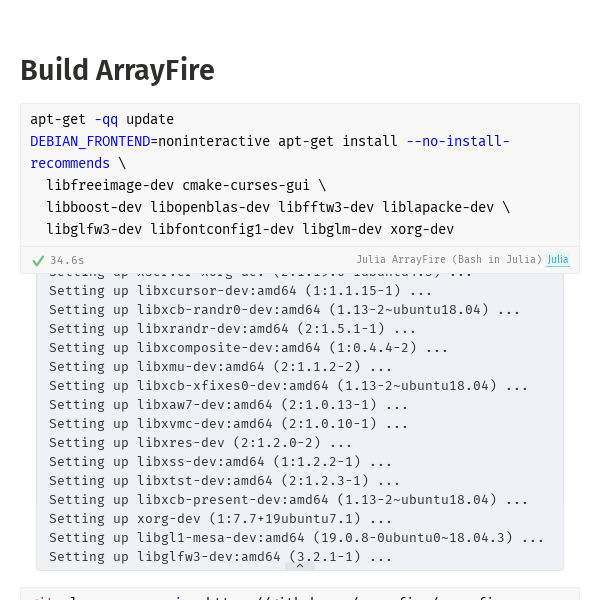The width and height of the screenshot is (600, 600).
Task: Click the libxcb-present-dev output line
Action: (289, 500)
